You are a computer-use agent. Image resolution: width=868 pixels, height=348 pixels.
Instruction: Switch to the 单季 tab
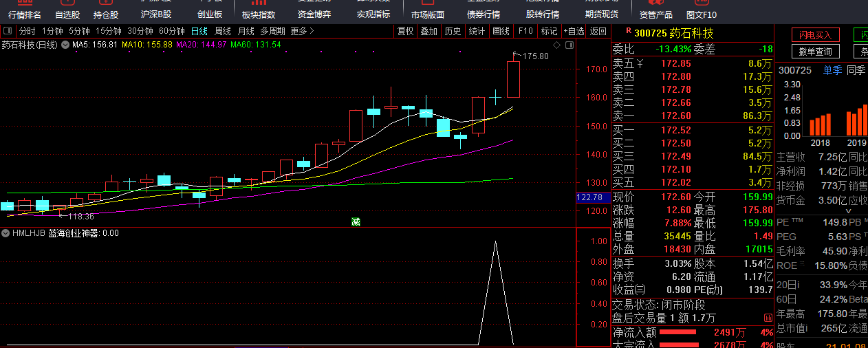(832, 69)
